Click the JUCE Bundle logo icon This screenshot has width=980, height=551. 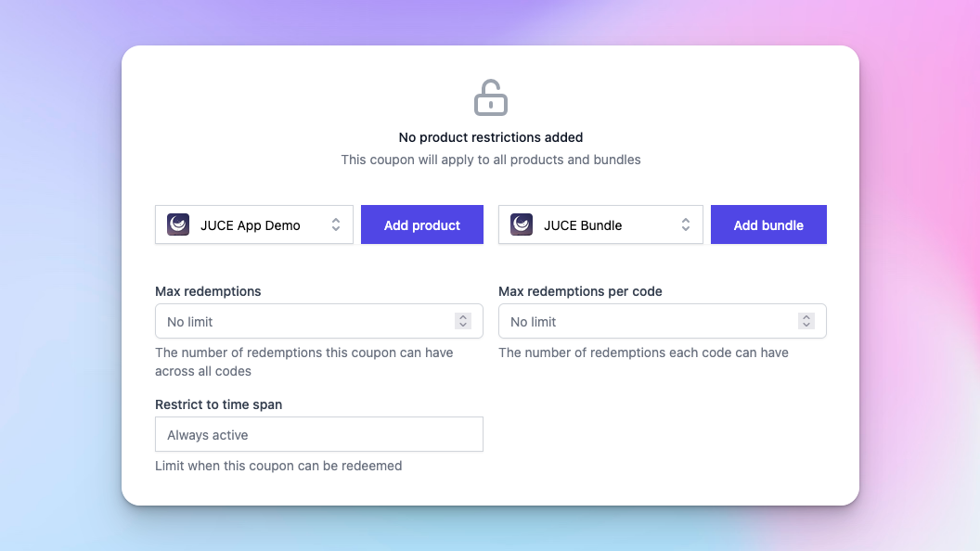[522, 224]
